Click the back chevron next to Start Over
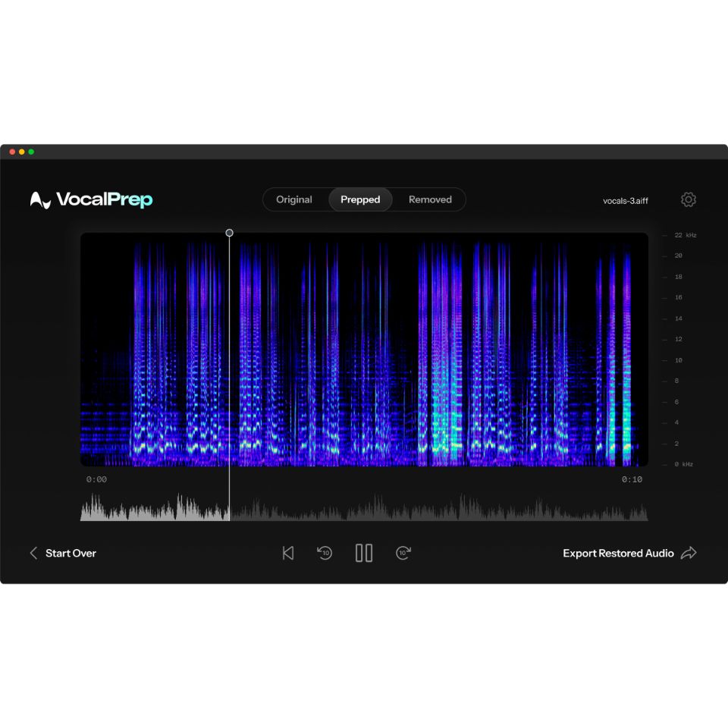The height and width of the screenshot is (728, 728). (x=33, y=553)
